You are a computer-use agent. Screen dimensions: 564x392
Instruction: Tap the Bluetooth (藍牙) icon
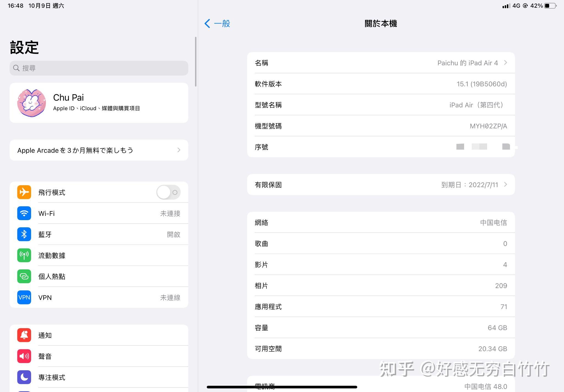[x=24, y=234]
